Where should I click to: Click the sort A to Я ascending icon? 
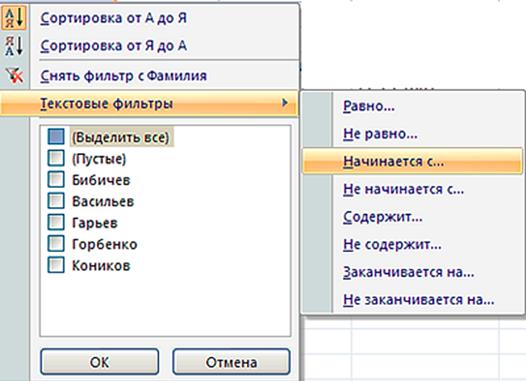click(x=14, y=17)
